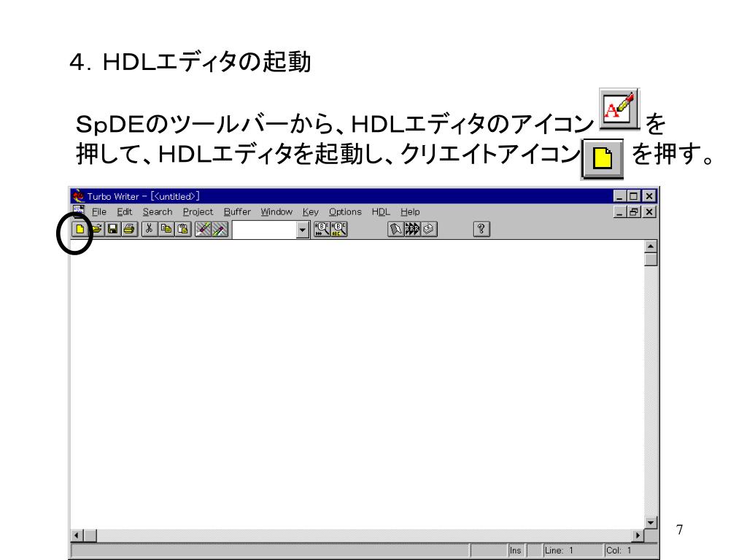The width and height of the screenshot is (747, 560).
Task: Click the find-and-replace magnifier icon
Action: coord(338,230)
